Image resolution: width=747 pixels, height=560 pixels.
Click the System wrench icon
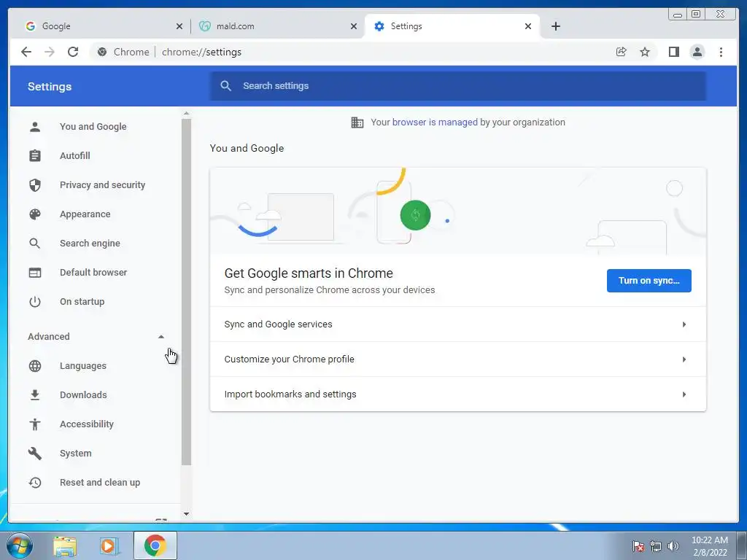[x=35, y=454]
